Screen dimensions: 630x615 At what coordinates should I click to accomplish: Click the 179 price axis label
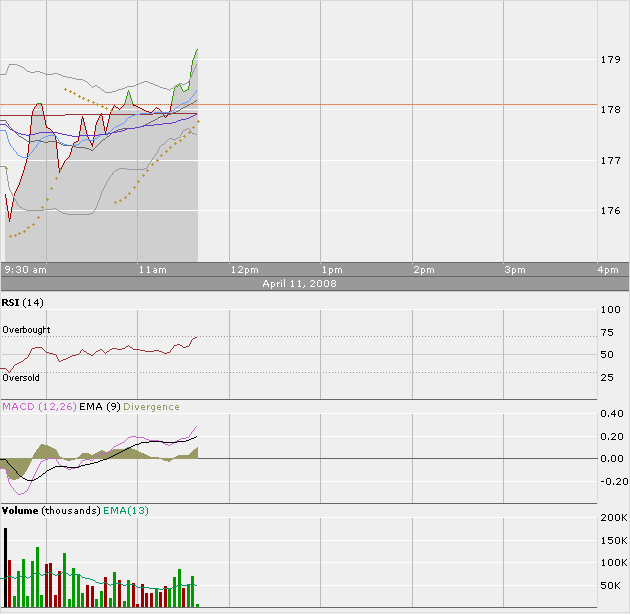tap(609, 60)
